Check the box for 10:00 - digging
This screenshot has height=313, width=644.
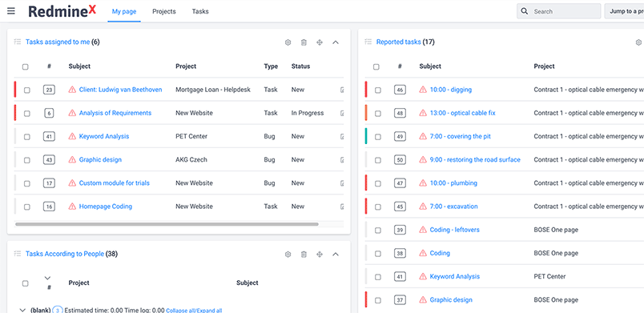pyautogui.click(x=377, y=90)
